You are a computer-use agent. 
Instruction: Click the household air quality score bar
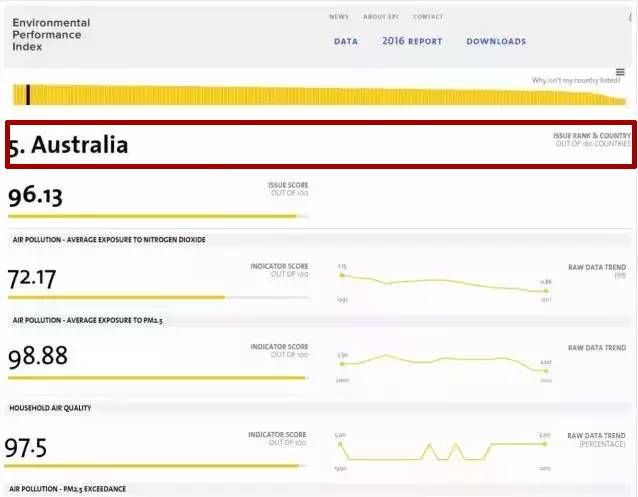pyautogui.click(x=155, y=466)
